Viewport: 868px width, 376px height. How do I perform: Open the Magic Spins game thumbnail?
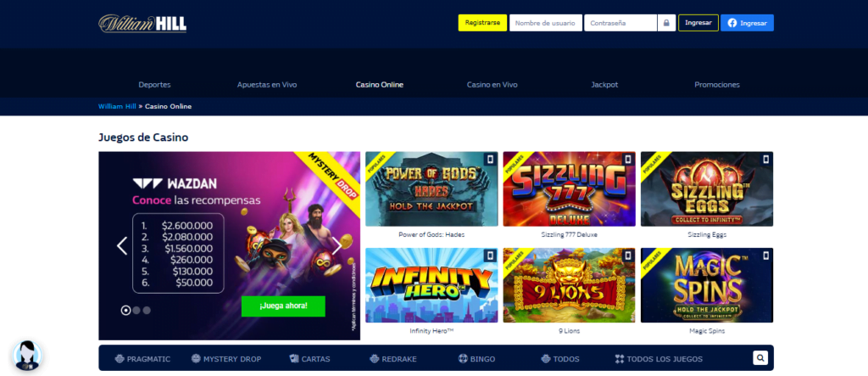coord(706,285)
